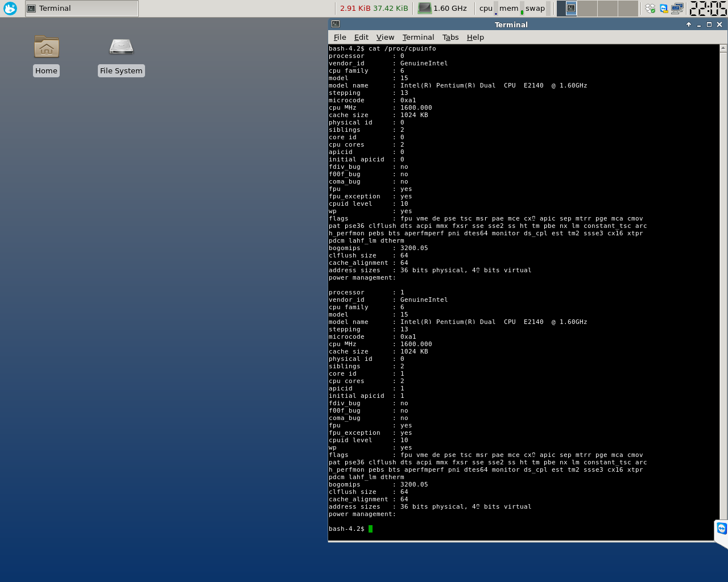Open the View menu
The width and height of the screenshot is (728, 582).
pos(385,38)
